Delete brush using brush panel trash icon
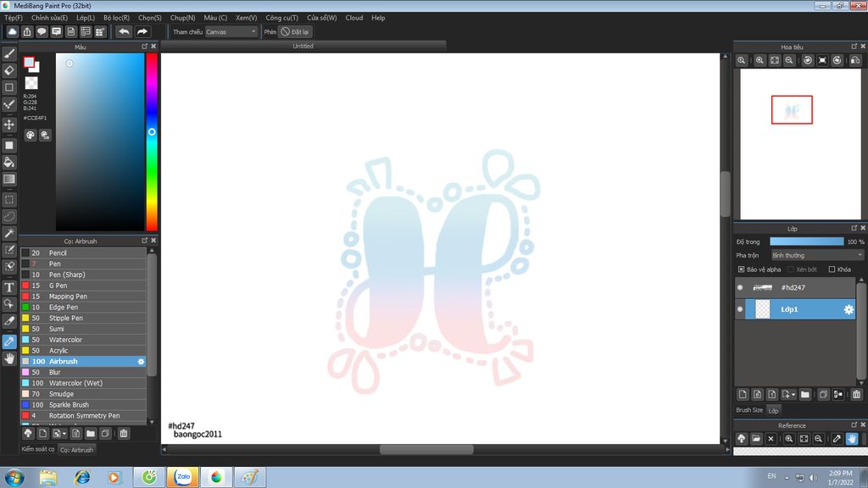 (x=124, y=433)
